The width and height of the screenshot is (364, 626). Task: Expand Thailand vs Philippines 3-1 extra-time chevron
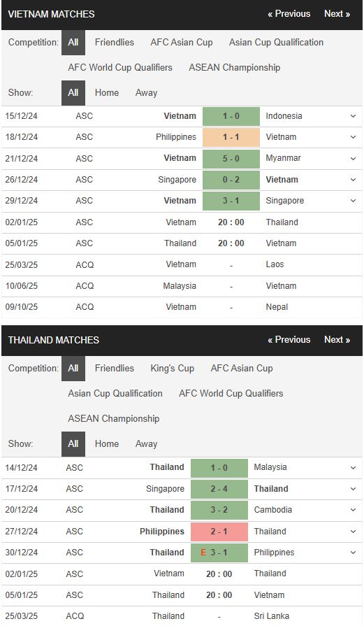coord(353,553)
